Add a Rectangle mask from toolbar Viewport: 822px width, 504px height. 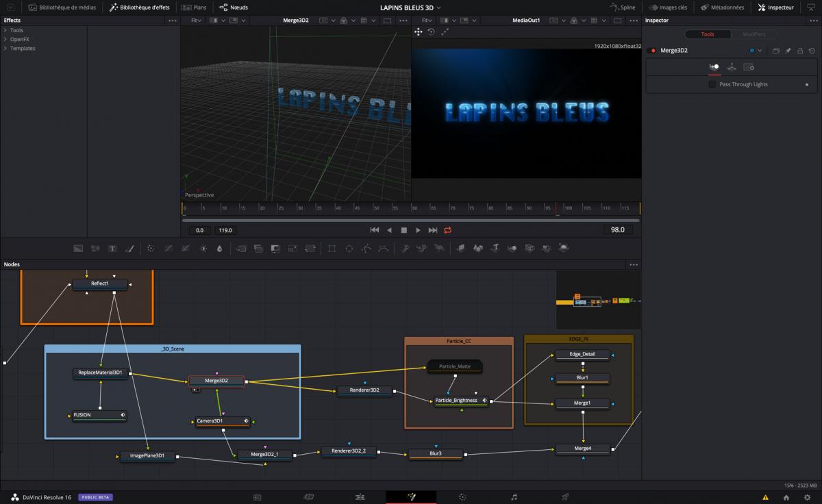point(332,248)
